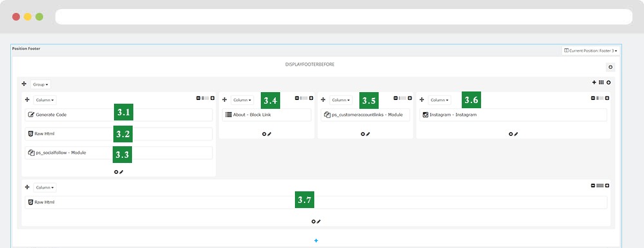
Task: Increase width of the Generate Code column
Action: click(x=213, y=98)
